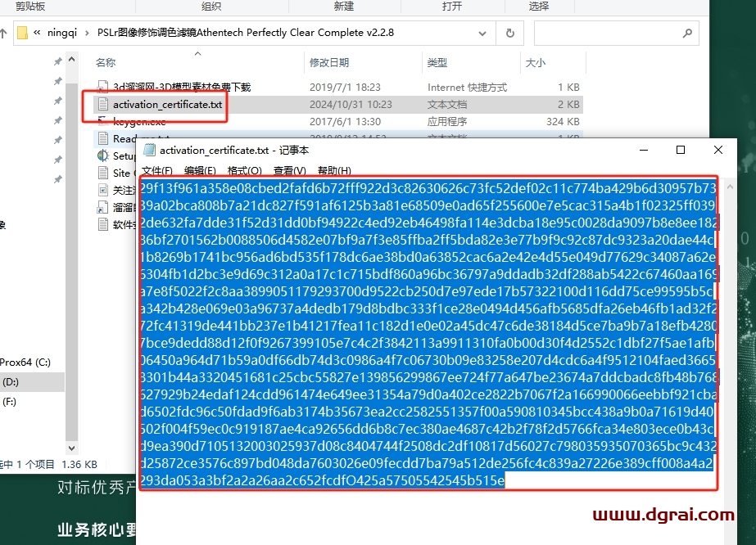Click activation_certificate.txt file icon
Viewport: 756px width, 545px height.
coord(102,104)
